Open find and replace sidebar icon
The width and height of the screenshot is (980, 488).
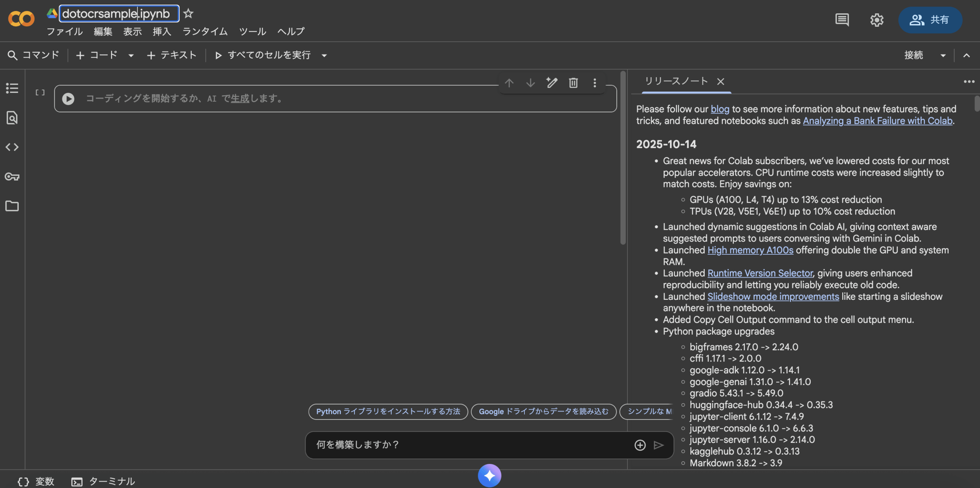point(12,118)
